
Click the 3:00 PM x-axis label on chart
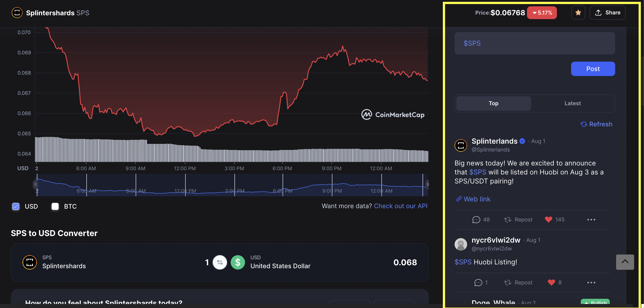point(234,168)
